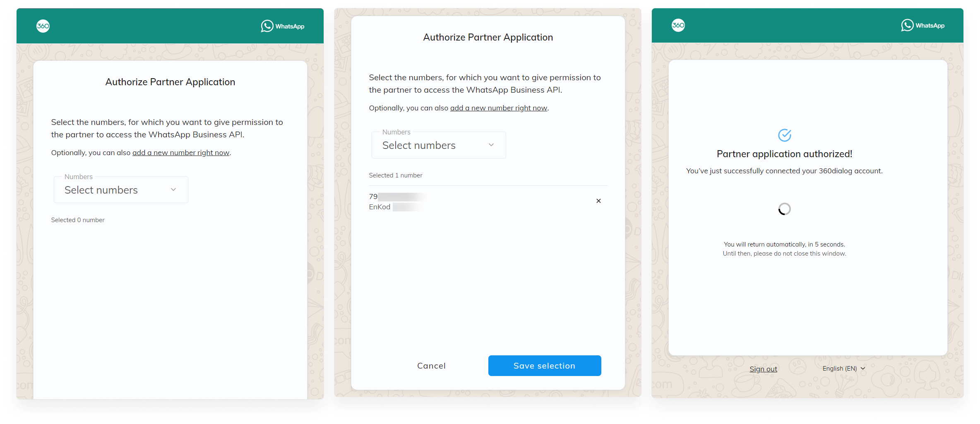The image size is (980, 424).
Task: Click the WhatsApp logo in the left panel header
Action: coord(283,26)
